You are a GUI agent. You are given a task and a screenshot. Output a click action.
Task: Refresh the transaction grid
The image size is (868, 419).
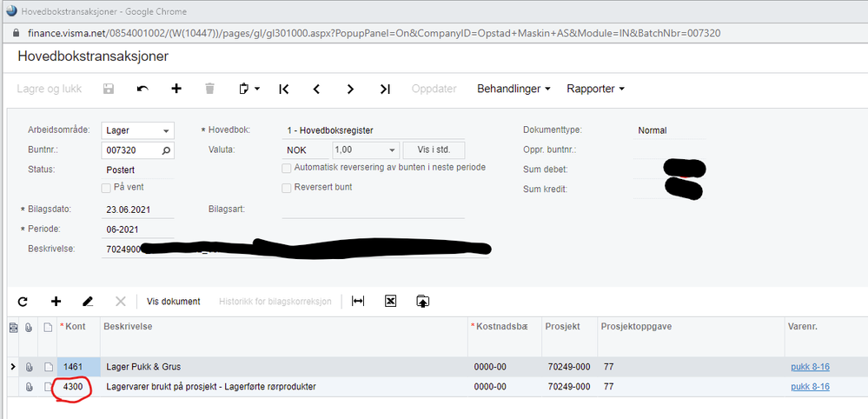pyautogui.click(x=23, y=302)
